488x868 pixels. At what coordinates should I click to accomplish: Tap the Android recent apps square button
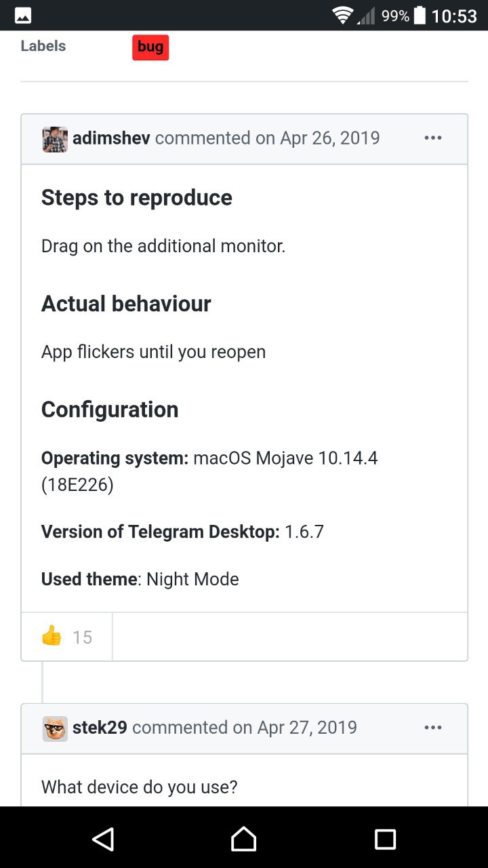385,840
